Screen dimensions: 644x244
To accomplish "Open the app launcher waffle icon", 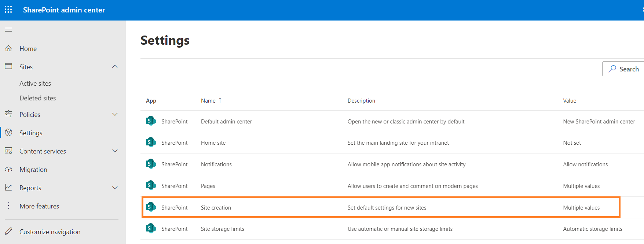I will click(8, 10).
